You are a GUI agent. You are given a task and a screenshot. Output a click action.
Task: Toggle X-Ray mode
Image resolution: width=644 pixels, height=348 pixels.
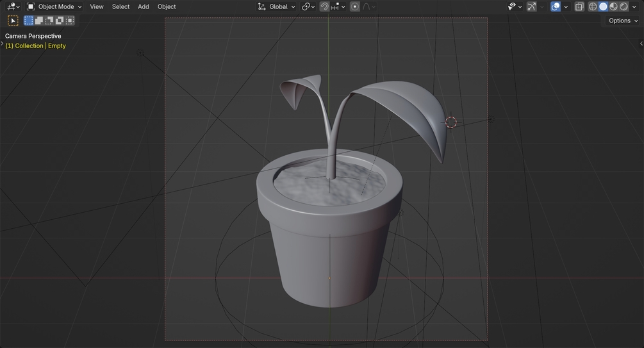(x=579, y=6)
